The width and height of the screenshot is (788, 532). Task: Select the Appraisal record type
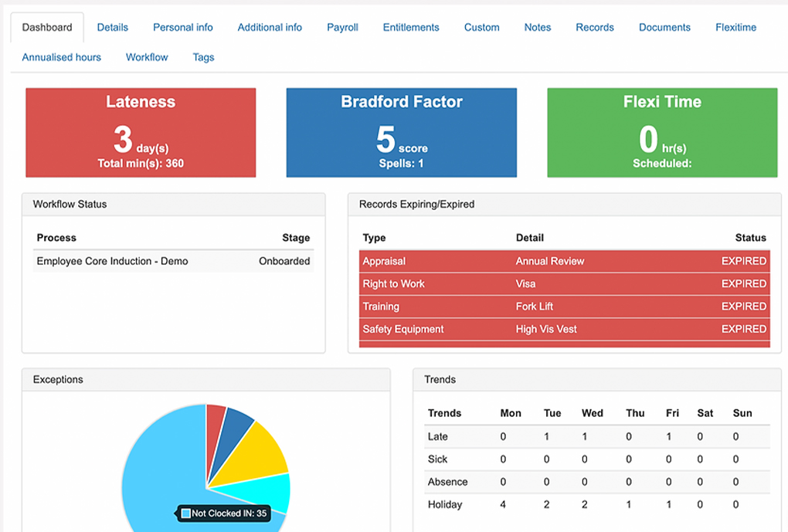(x=384, y=261)
